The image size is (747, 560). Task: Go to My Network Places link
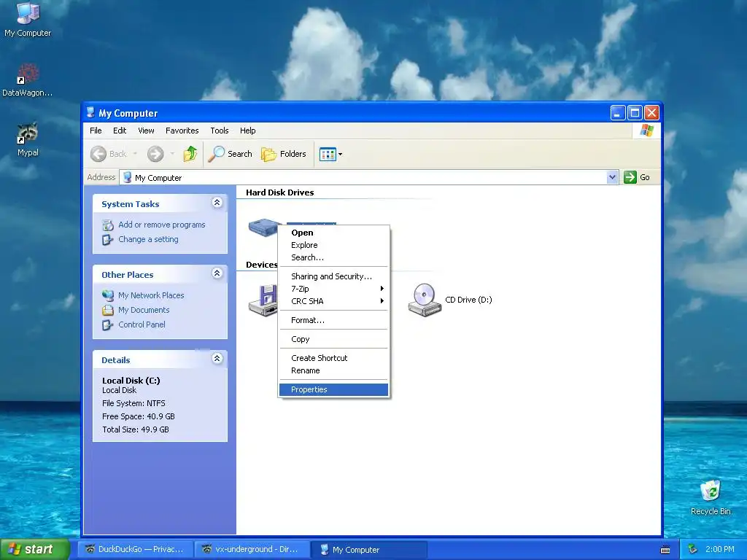[151, 295]
